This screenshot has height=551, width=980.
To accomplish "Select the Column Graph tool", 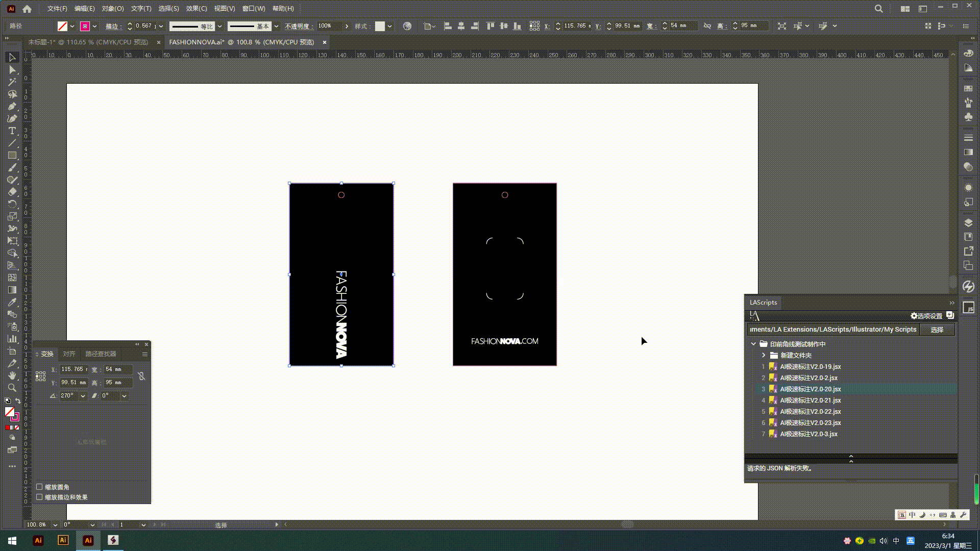I will [x=12, y=339].
